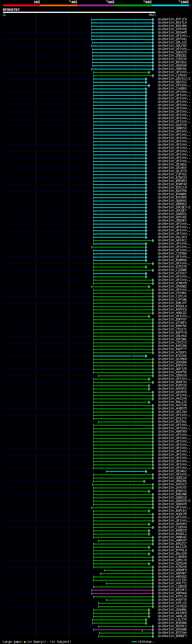Select the label UniRef100_Q6NVS2
The image size is (192, 644).
(x=172, y=128)
